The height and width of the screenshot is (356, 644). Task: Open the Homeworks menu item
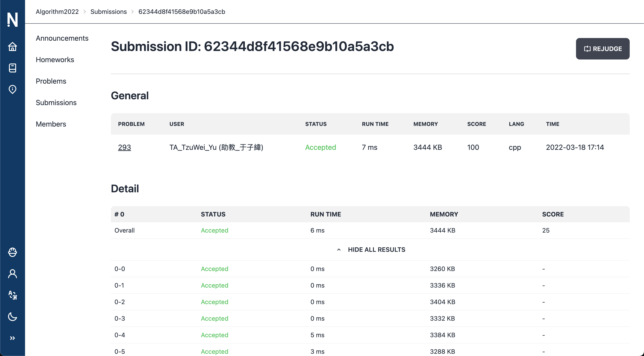(55, 60)
